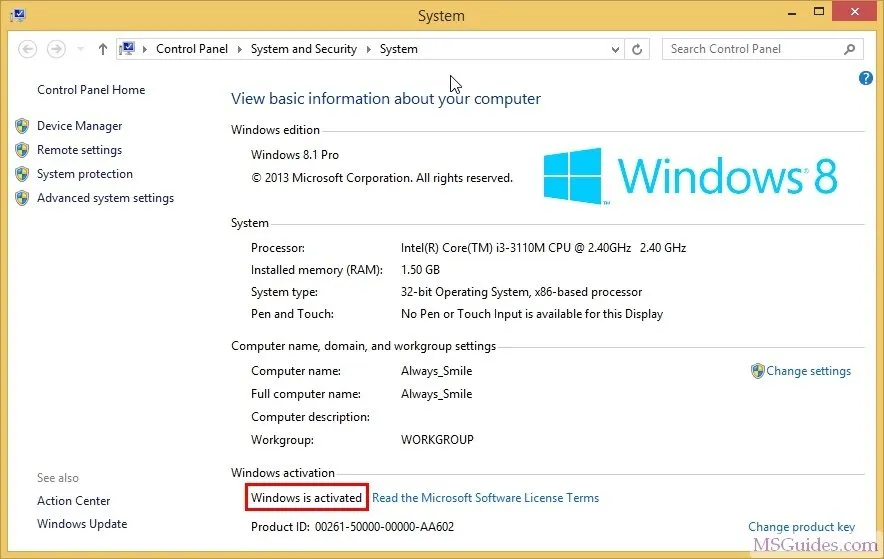
Task: Read the Microsoft Software License Terms
Action: 485,498
